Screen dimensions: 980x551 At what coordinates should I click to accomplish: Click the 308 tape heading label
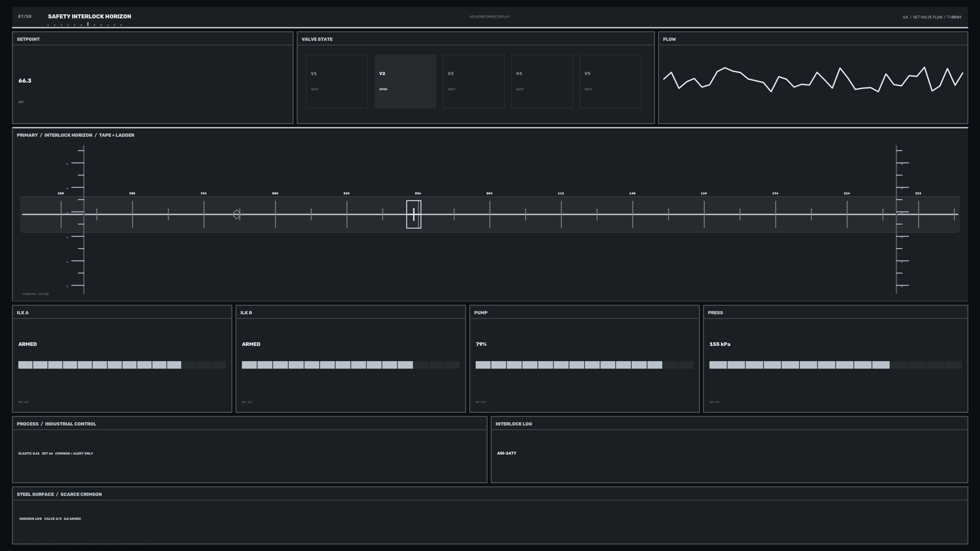132,193
